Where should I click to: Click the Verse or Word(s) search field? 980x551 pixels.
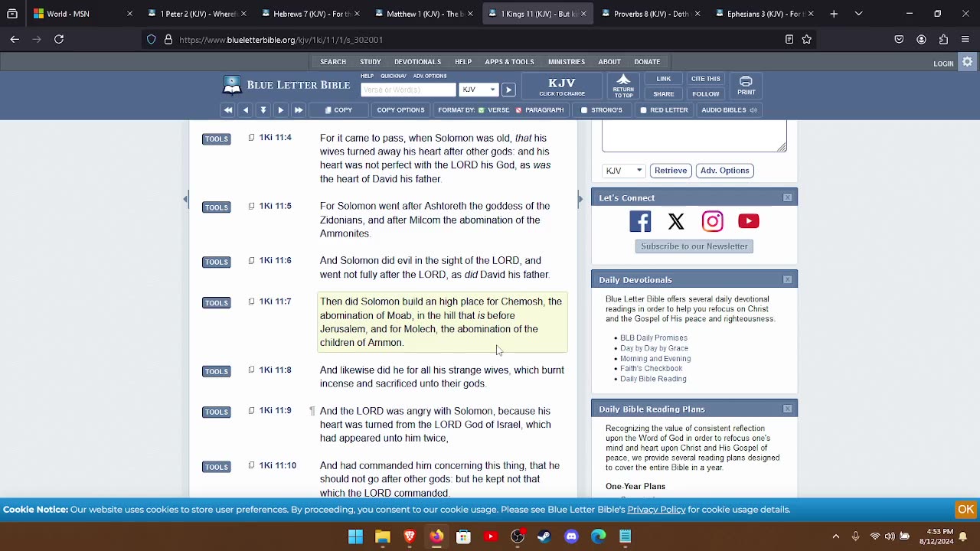[408, 90]
